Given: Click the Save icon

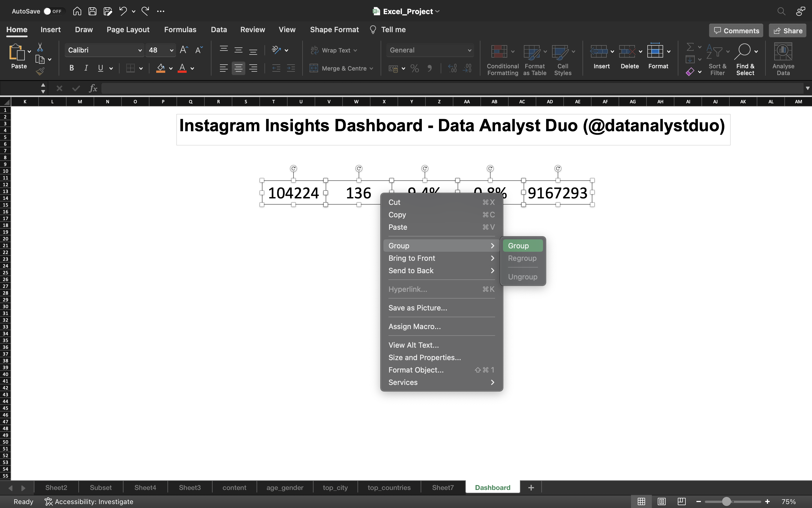Looking at the screenshot, I should 92,11.
